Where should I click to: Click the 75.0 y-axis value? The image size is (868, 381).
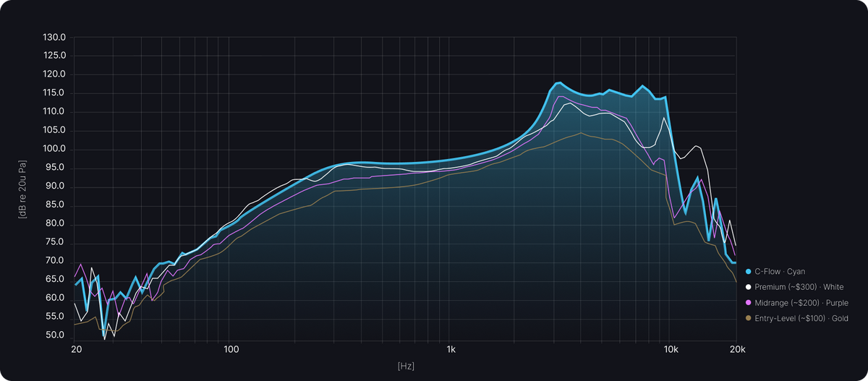click(x=56, y=243)
